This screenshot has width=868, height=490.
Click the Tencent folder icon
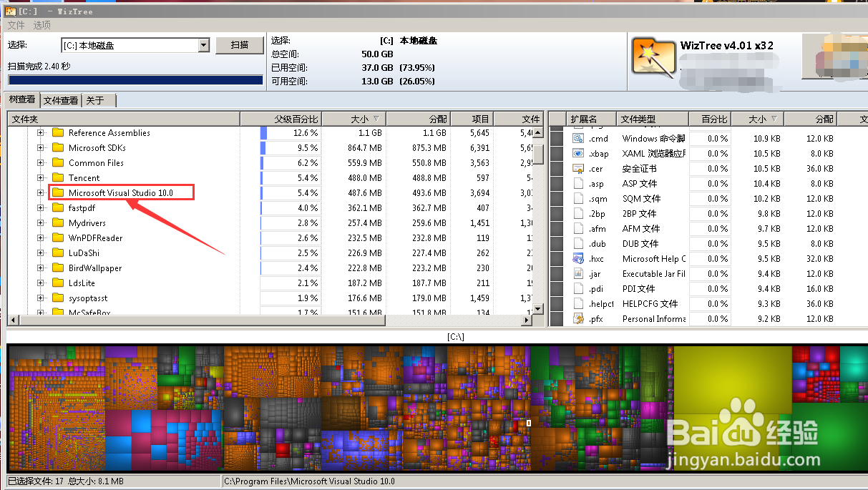(58, 177)
